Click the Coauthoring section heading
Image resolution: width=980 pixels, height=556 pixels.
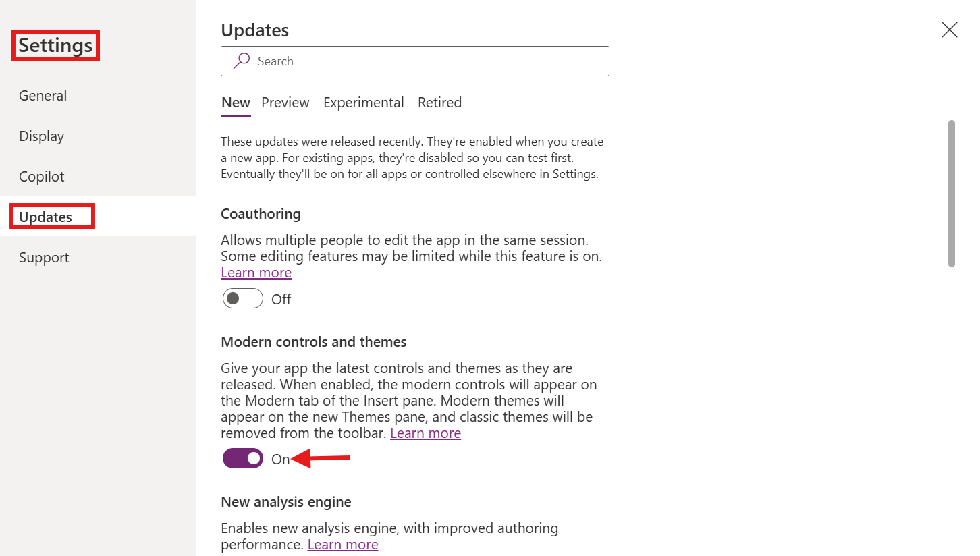click(261, 214)
